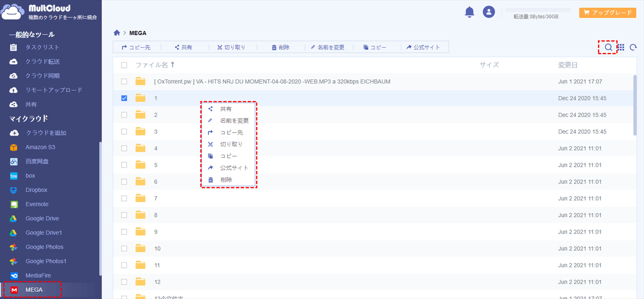The height and width of the screenshot is (299, 644).
Task: Select MEGA in sidebar
Action: pos(34,290)
